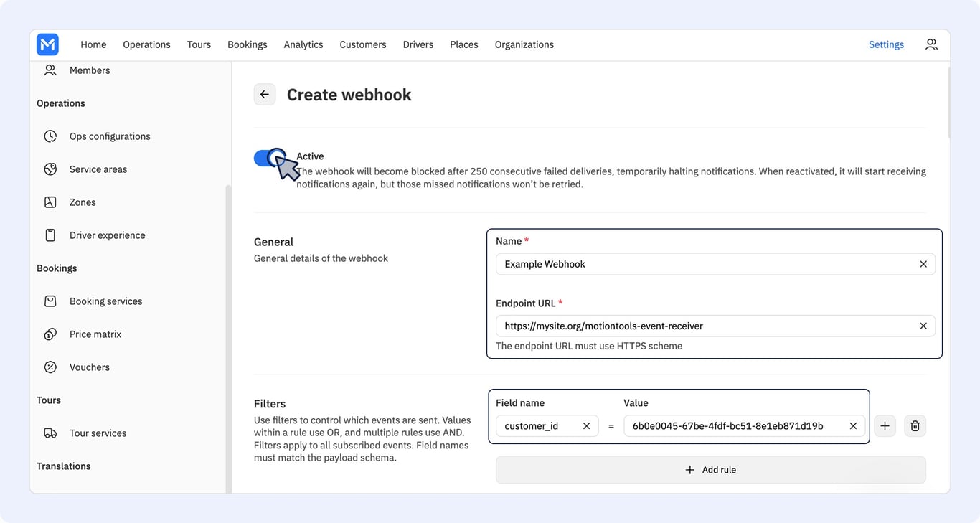
Task: Clear the Example Webhook name field
Action: tap(923, 264)
